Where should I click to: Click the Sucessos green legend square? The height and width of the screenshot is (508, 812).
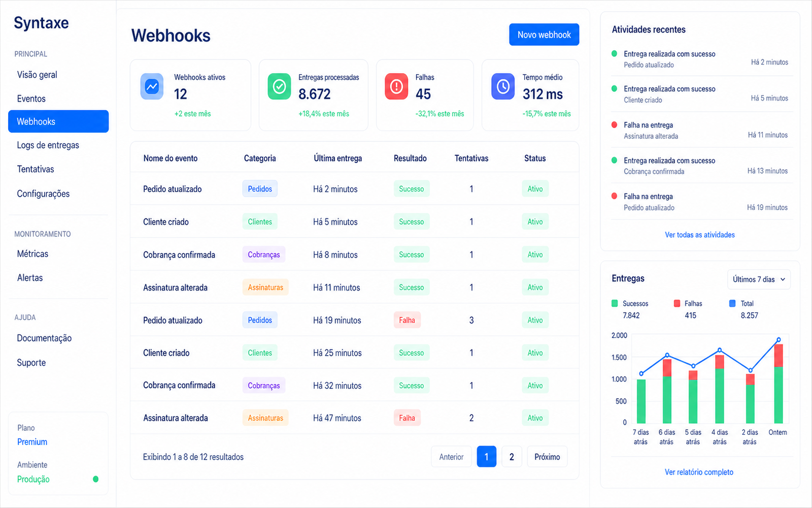tap(615, 303)
